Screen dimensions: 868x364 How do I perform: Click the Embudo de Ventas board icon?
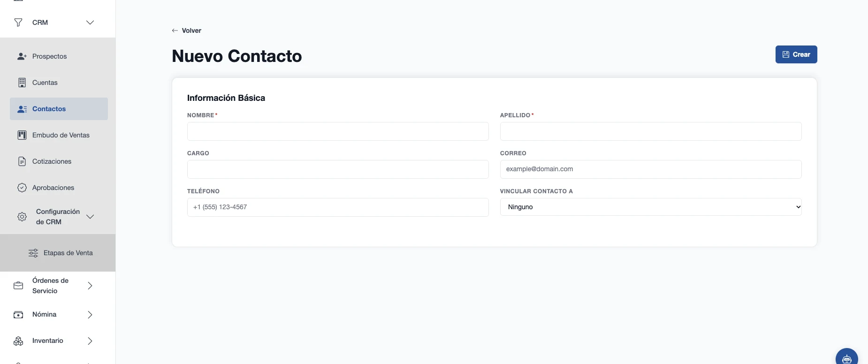click(x=22, y=135)
